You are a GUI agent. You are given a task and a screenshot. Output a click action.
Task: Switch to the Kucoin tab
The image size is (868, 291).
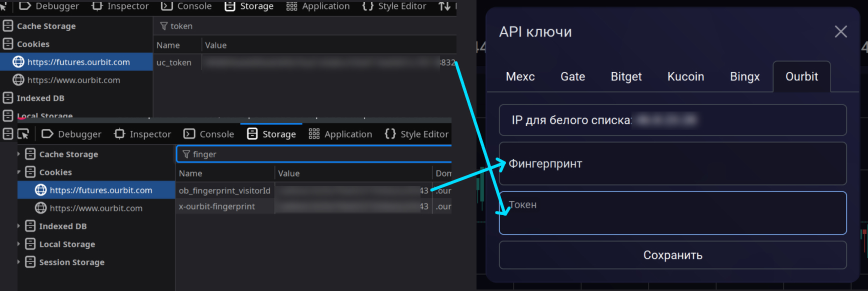pyautogui.click(x=685, y=76)
